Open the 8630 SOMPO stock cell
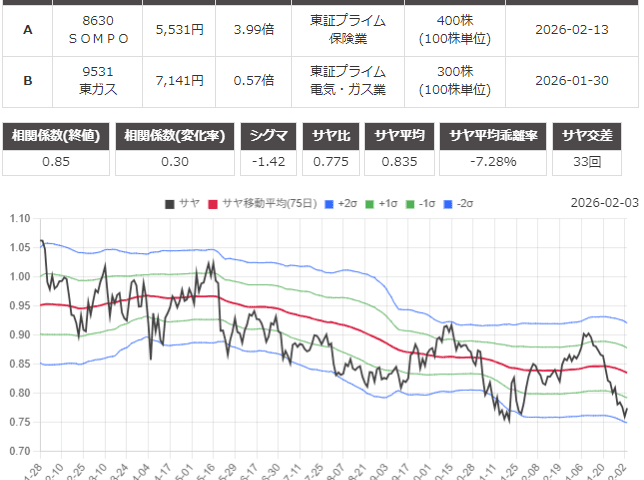644x480 pixels. [x=98, y=30]
